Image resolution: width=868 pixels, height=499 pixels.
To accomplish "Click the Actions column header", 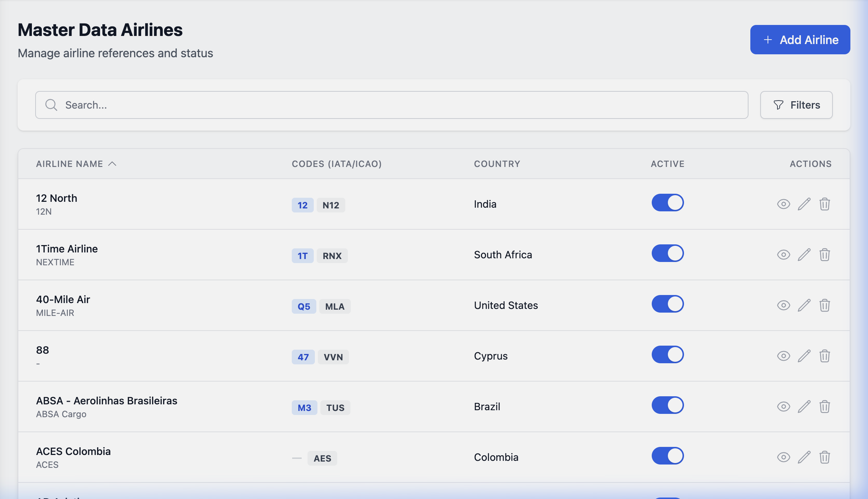I will coord(810,164).
